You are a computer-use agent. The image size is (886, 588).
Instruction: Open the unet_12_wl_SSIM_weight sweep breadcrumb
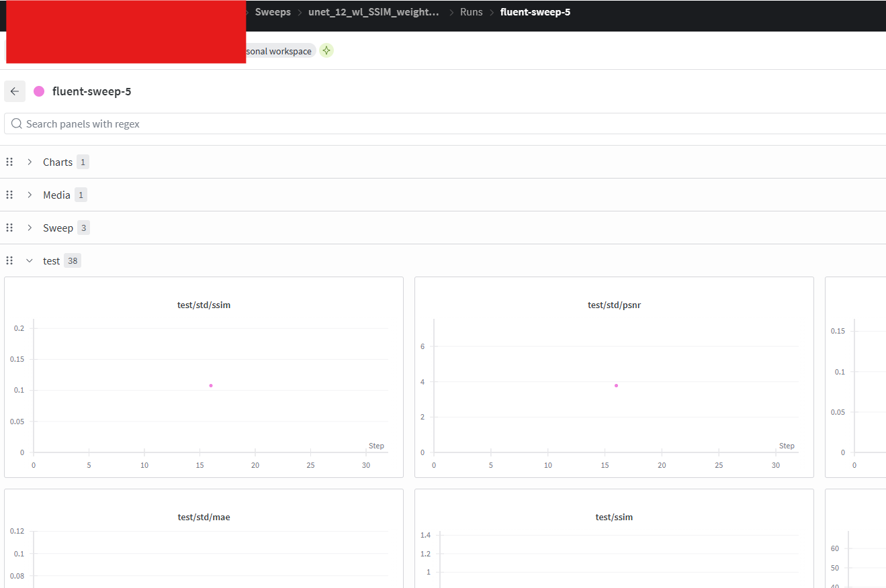point(373,11)
